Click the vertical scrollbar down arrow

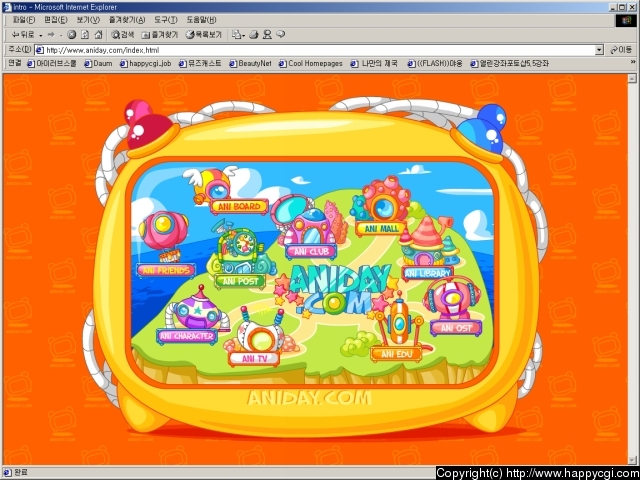tap(632, 460)
